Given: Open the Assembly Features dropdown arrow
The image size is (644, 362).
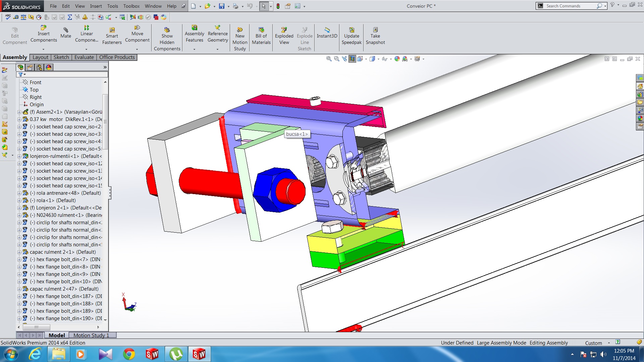Looking at the screenshot, I should click(194, 49).
